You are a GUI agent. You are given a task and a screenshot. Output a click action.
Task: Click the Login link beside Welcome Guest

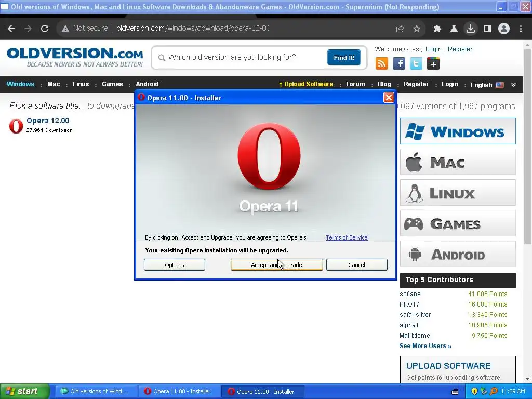(433, 49)
